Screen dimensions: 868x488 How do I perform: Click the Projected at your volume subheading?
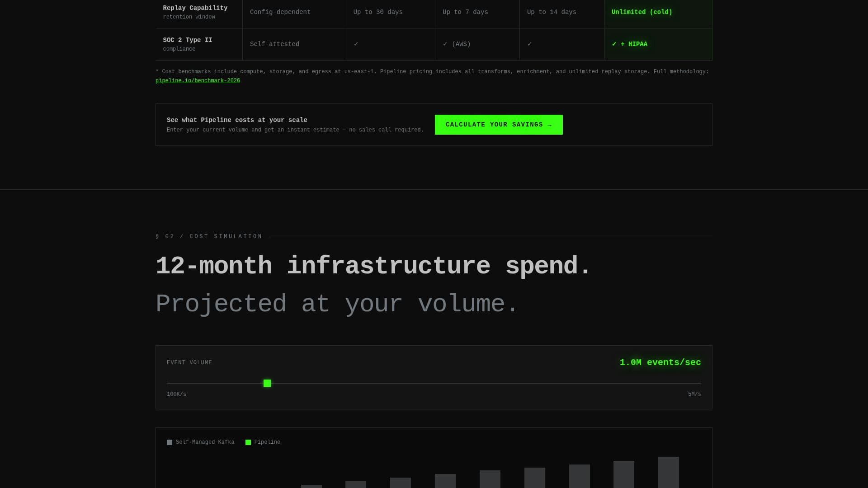(x=337, y=304)
